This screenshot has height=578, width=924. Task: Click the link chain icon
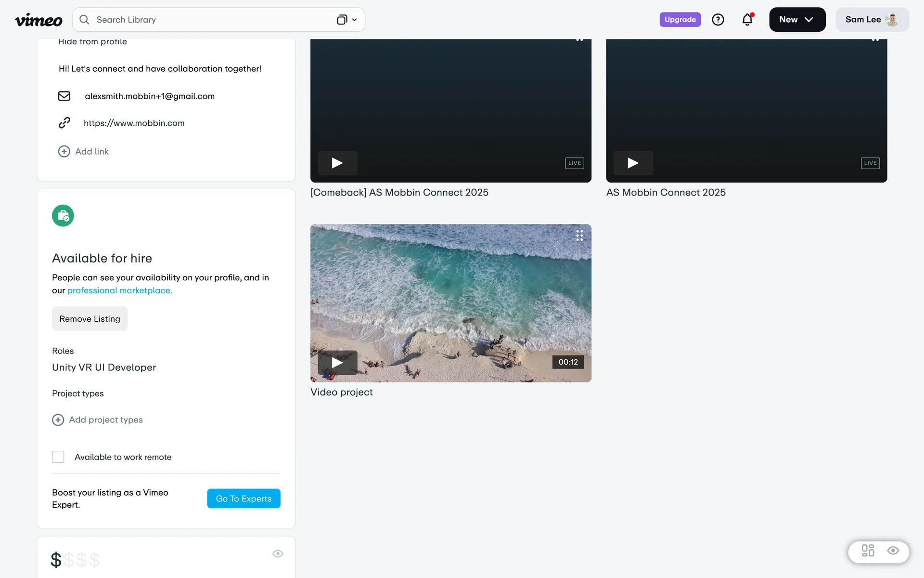tap(64, 123)
